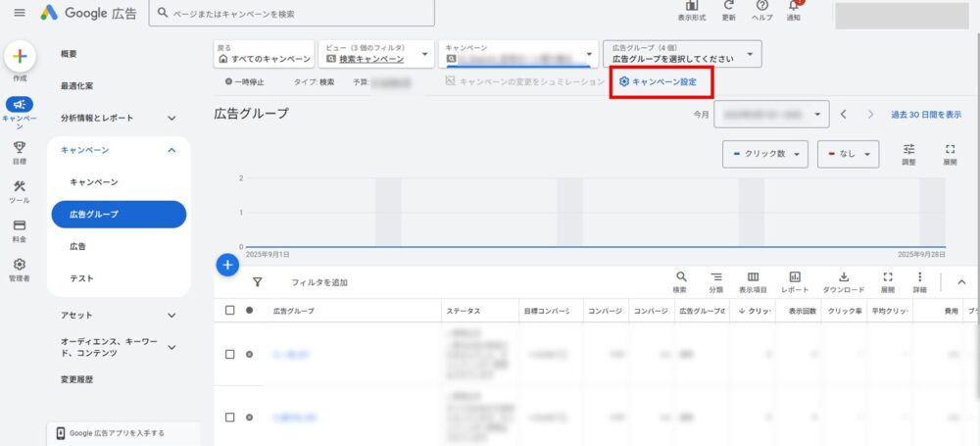Click the blue plus add ad group button
Viewport: 980px width, 446px height.
227,265
